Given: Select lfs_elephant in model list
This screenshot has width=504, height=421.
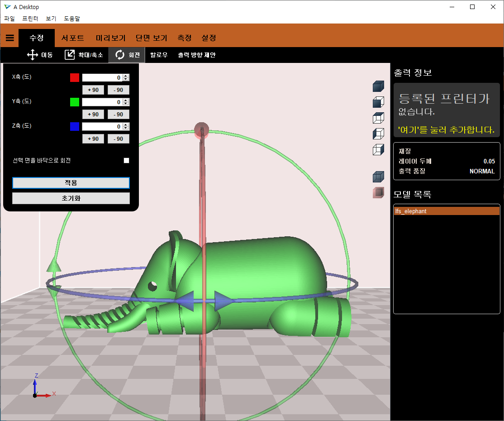Looking at the screenshot, I should [447, 211].
